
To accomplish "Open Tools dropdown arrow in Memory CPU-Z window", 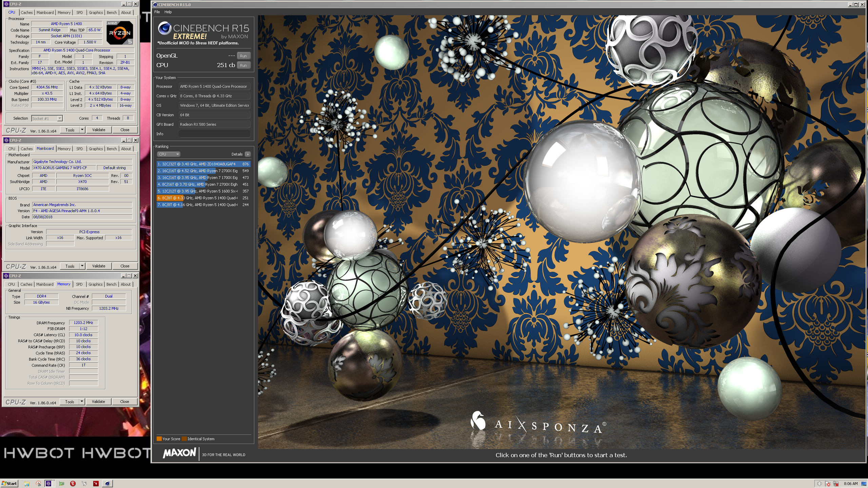I will (82, 402).
